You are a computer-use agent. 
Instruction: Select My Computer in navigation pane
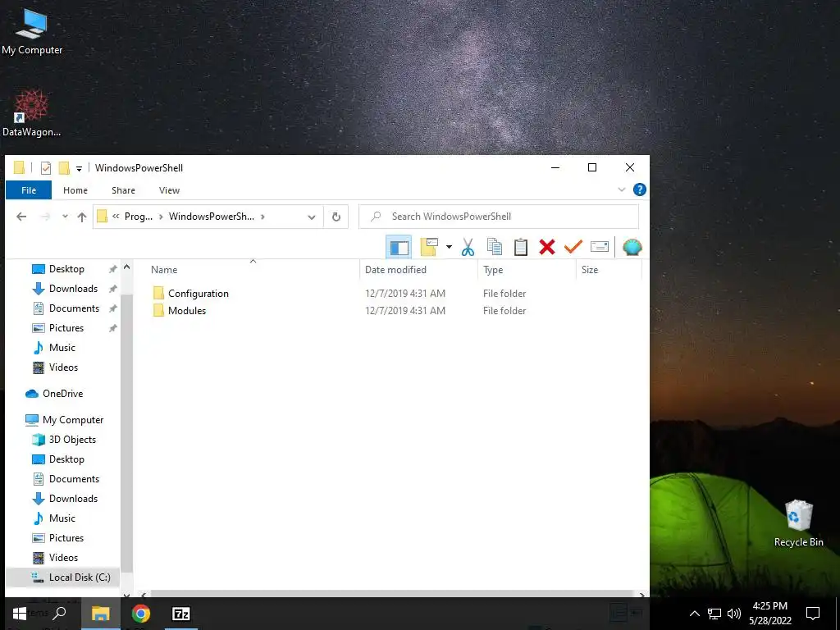[x=73, y=420]
